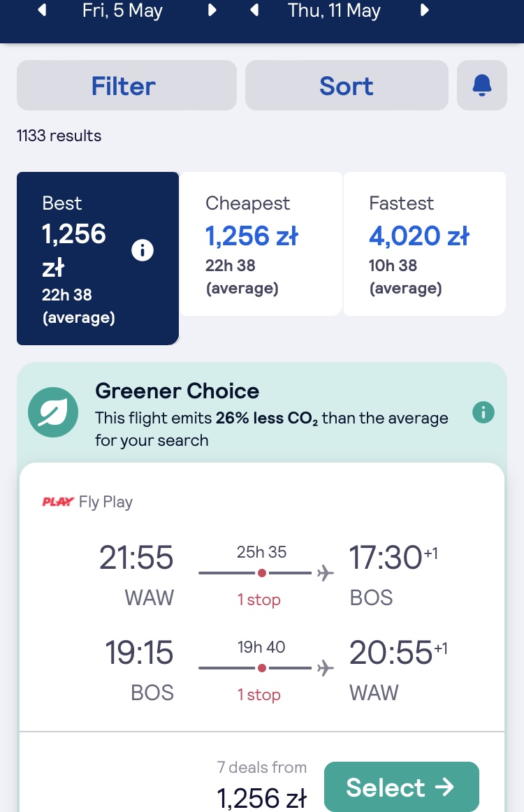Switch to the Fastest tab
The width and height of the screenshot is (524, 812).
pos(425,244)
